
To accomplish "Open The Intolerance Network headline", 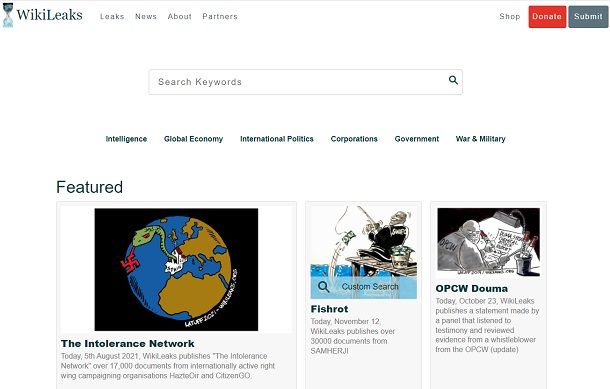I will (x=128, y=343).
